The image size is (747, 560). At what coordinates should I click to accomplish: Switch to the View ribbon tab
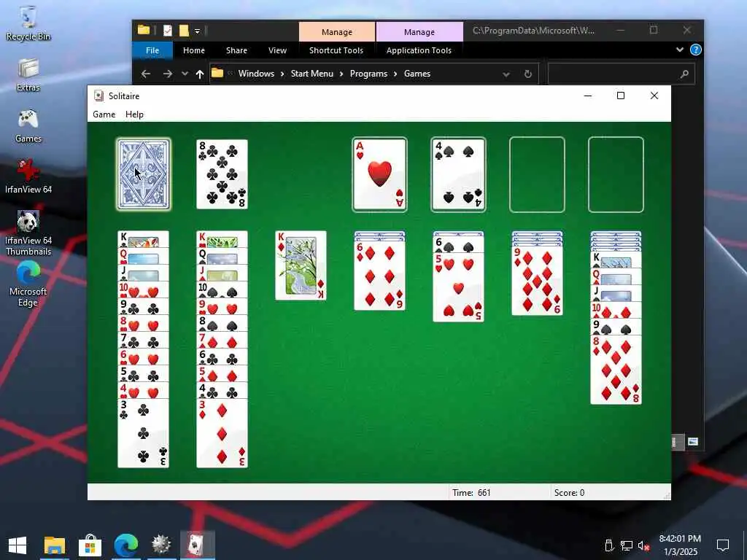(277, 50)
